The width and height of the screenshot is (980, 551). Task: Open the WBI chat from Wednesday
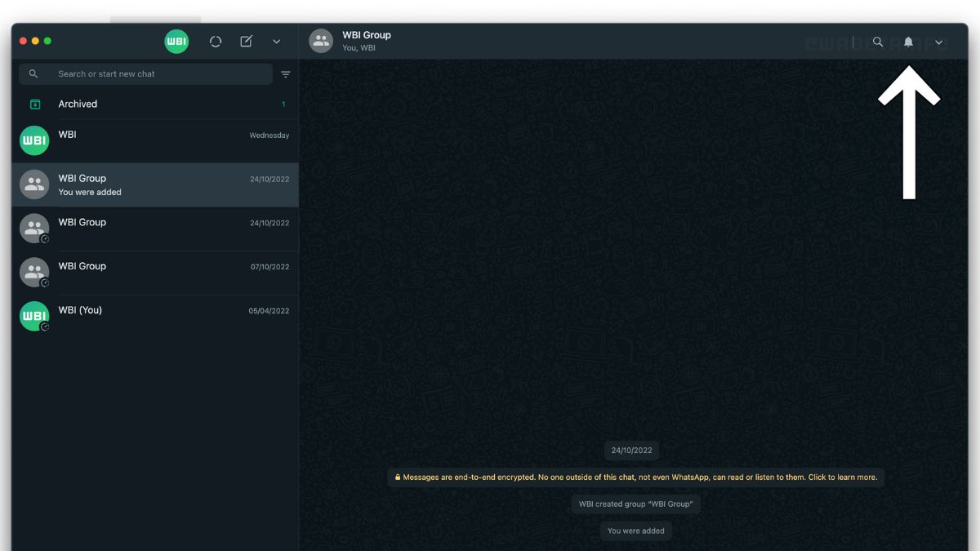tap(155, 141)
